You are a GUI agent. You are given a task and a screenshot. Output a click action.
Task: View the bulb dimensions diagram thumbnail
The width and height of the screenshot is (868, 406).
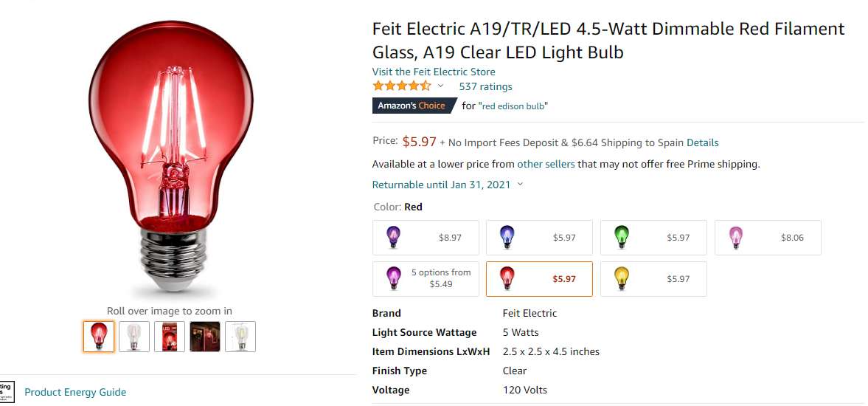(x=240, y=337)
